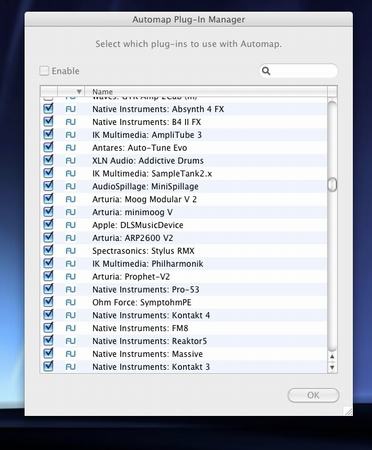Click the AU icon beside Kontakt 4
372x450 pixels.
coord(71,315)
